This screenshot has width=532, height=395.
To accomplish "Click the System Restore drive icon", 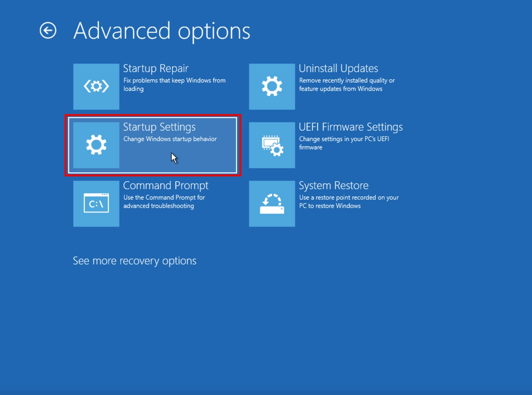I will click(272, 203).
